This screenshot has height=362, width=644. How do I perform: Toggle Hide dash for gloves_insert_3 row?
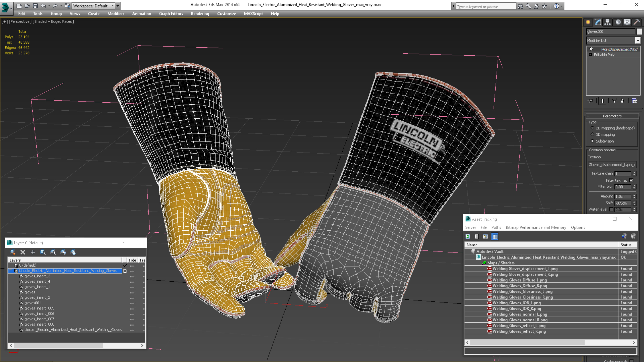tap(132, 276)
